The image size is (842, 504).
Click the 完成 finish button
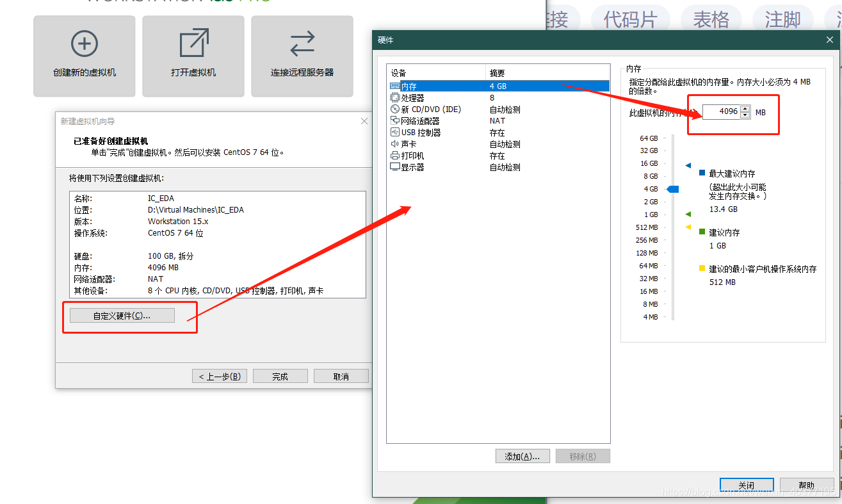point(280,376)
